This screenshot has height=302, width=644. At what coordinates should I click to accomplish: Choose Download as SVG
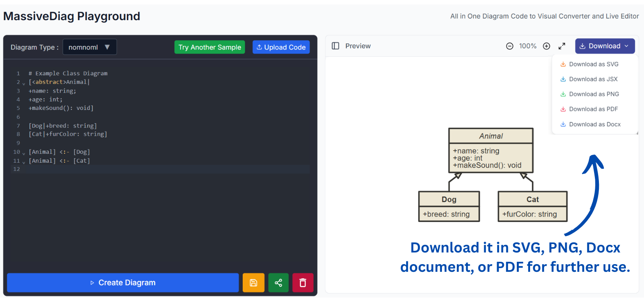pos(590,64)
